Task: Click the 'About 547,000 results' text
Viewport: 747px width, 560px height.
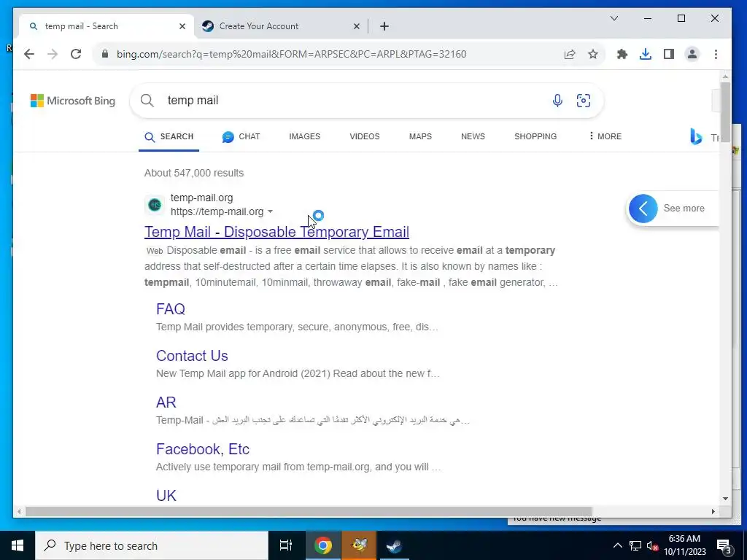Action: tap(194, 173)
